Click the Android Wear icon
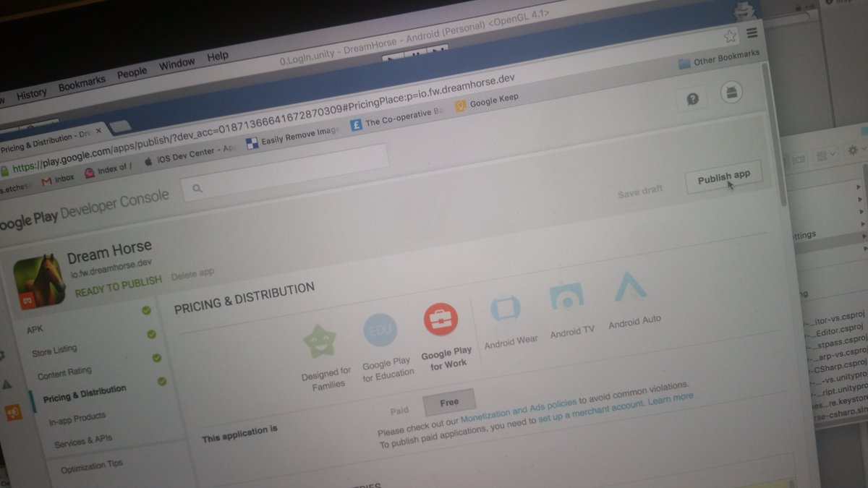Screen dimensions: 868x488 pos(505,309)
